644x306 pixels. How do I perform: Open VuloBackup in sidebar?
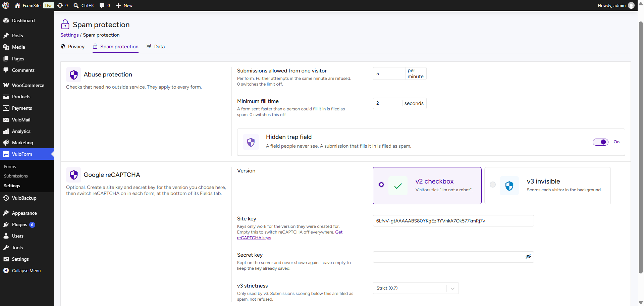[x=27, y=198]
